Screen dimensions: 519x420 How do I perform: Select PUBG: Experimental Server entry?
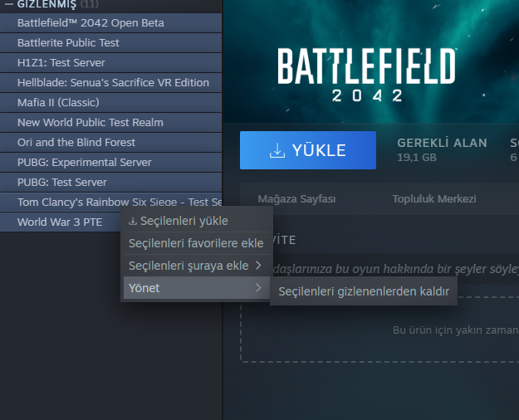110,162
